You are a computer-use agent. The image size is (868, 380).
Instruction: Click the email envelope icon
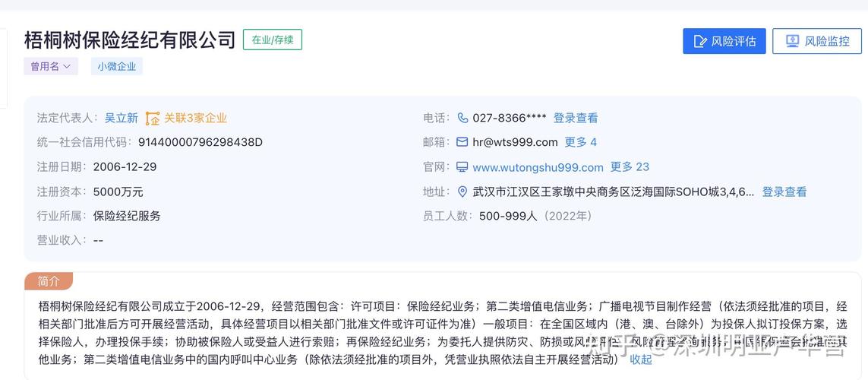pos(462,142)
